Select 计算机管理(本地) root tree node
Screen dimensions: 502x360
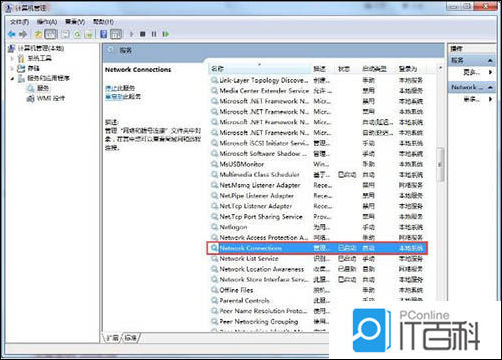pyautogui.click(x=40, y=48)
